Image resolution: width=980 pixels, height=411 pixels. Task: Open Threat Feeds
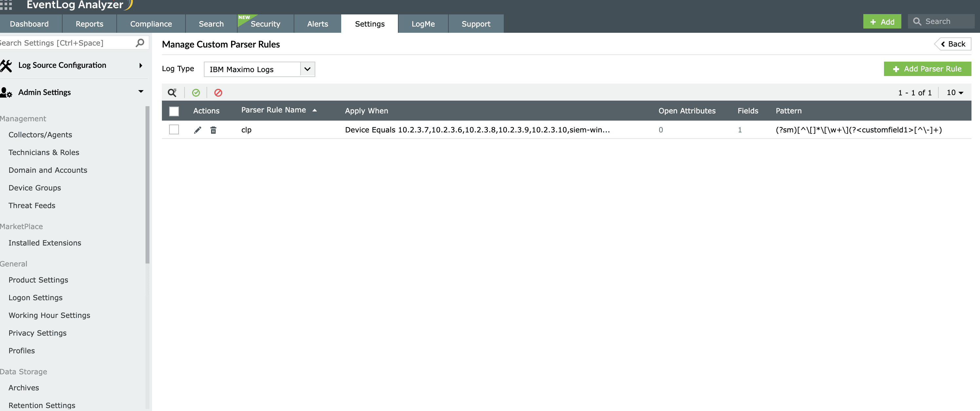click(x=32, y=205)
